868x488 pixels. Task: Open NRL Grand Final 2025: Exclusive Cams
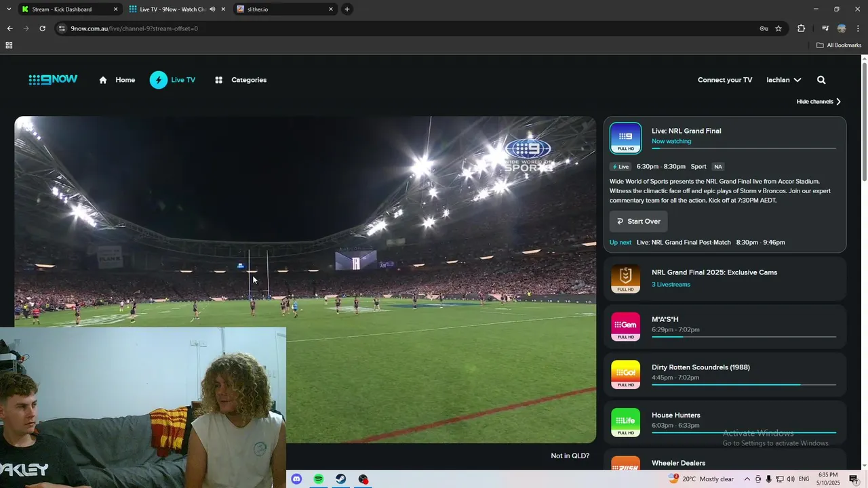[714, 272]
